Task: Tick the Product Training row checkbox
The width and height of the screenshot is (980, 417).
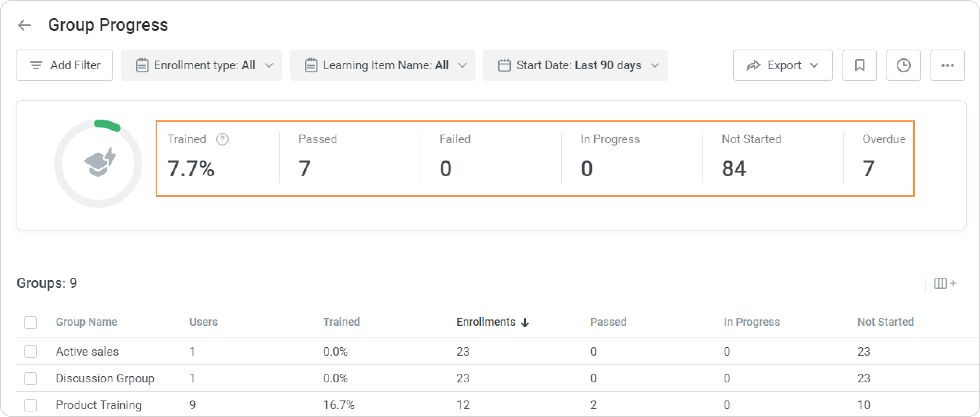Action: 31,405
